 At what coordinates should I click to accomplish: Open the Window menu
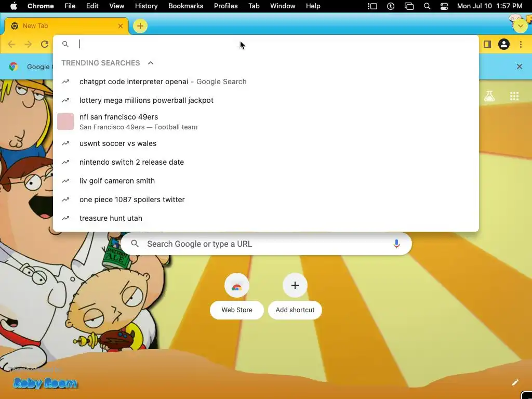coord(283,6)
